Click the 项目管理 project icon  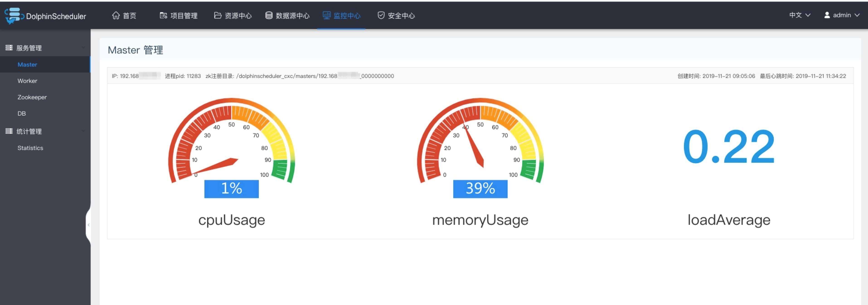[163, 15]
